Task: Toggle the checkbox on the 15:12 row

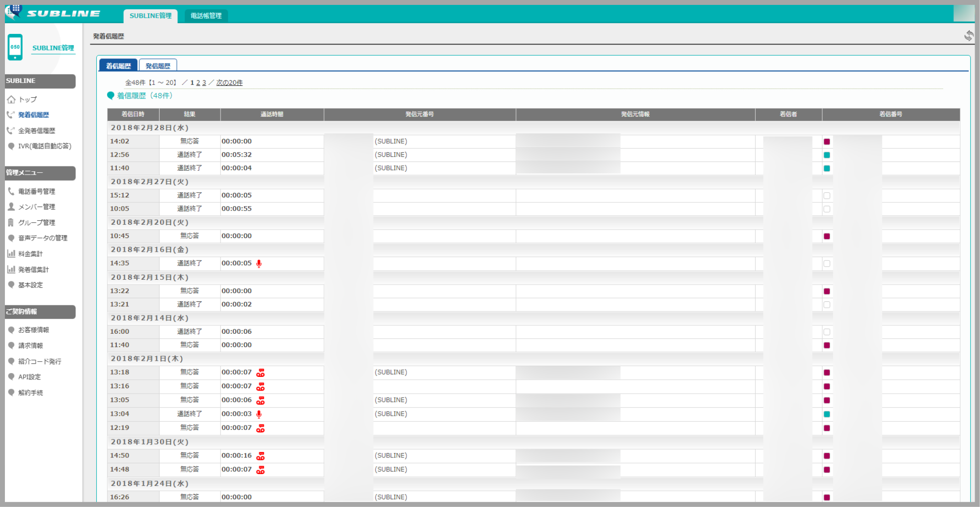Action: coord(827,196)
